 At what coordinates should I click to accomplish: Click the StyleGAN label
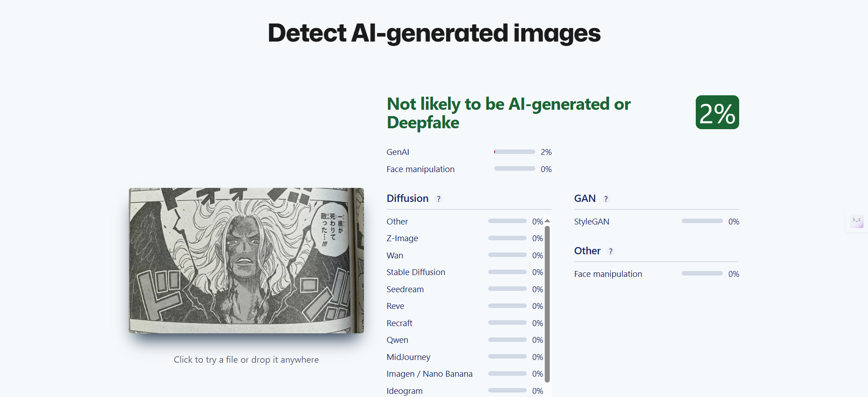tap(592, 221)
